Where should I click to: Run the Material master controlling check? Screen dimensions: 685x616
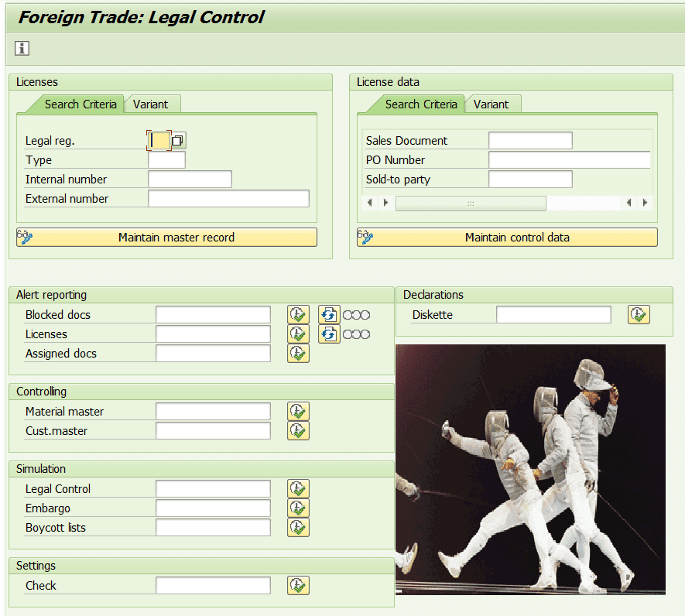click(298, 412)
